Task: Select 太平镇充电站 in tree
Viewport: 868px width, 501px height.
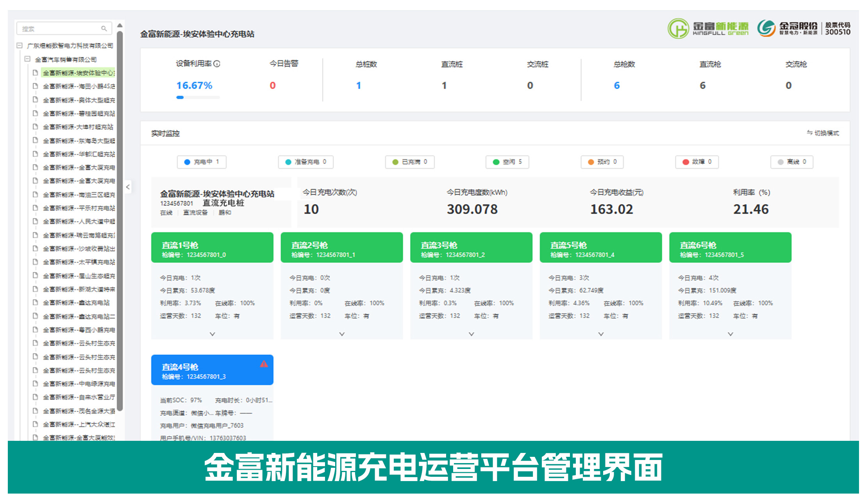Action: click(x=79, y=262)
